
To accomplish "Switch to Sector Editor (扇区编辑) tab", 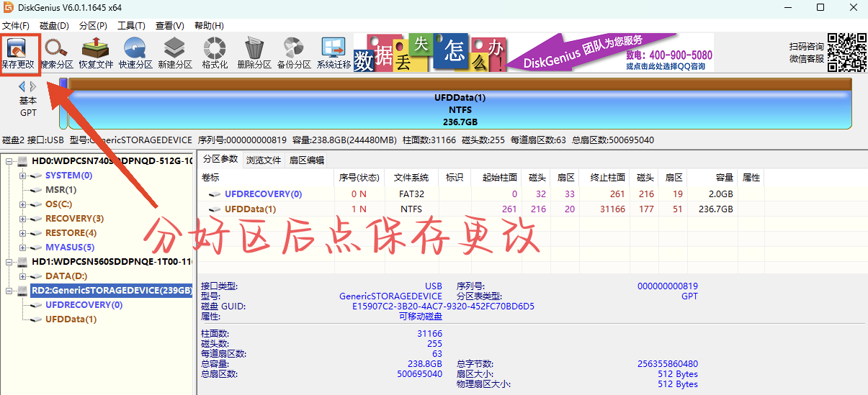I will point(306,160).
